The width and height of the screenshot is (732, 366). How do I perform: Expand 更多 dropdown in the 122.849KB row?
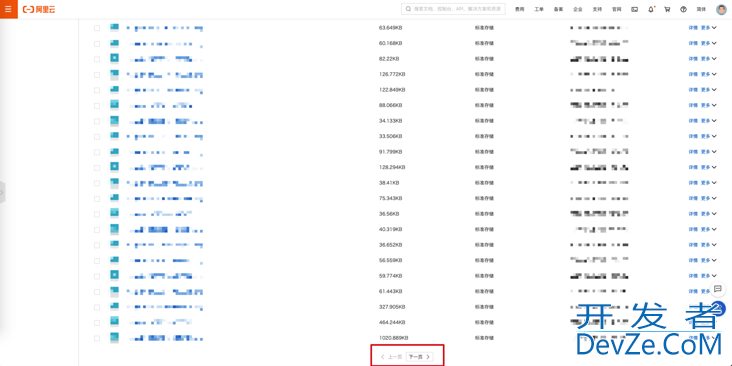[708, 90]
